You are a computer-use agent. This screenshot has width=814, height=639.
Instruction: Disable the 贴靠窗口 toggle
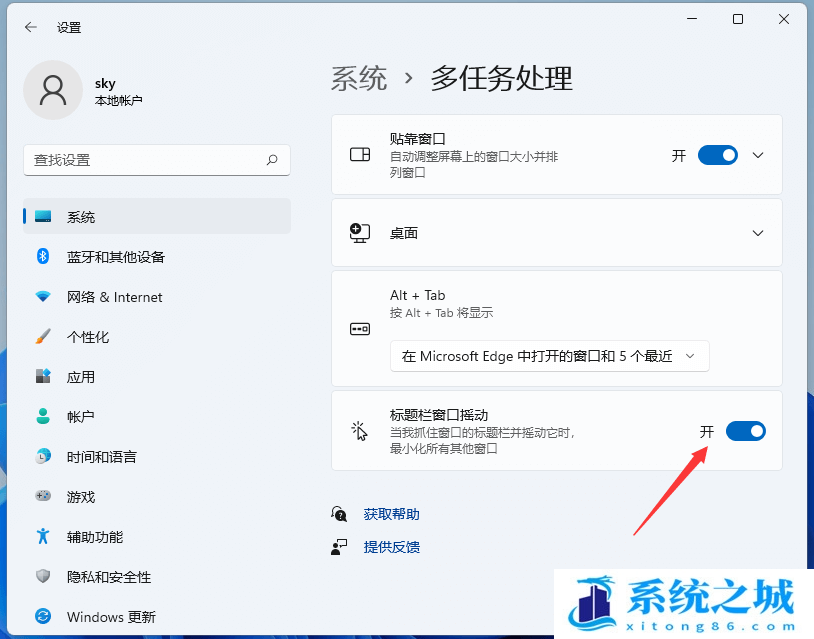point(718,155)
